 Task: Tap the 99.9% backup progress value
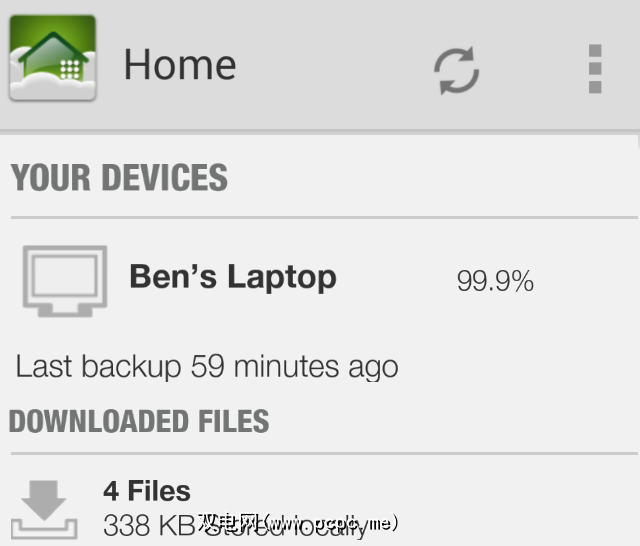(x=495, y=282)
